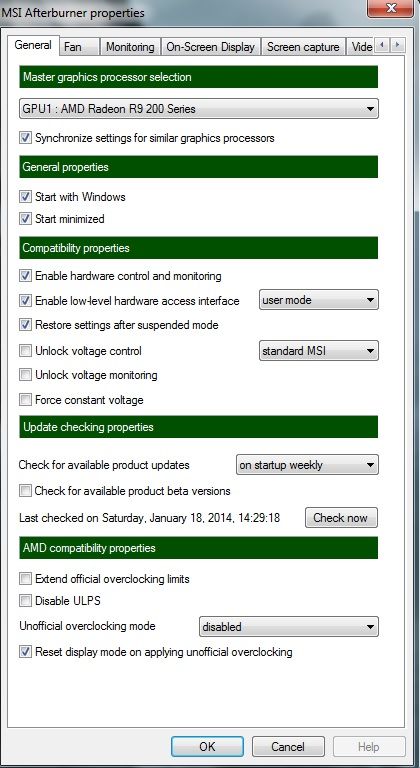Click the Compatibility properties header
The width and height of the screenshot is (420, 768).
198,248
